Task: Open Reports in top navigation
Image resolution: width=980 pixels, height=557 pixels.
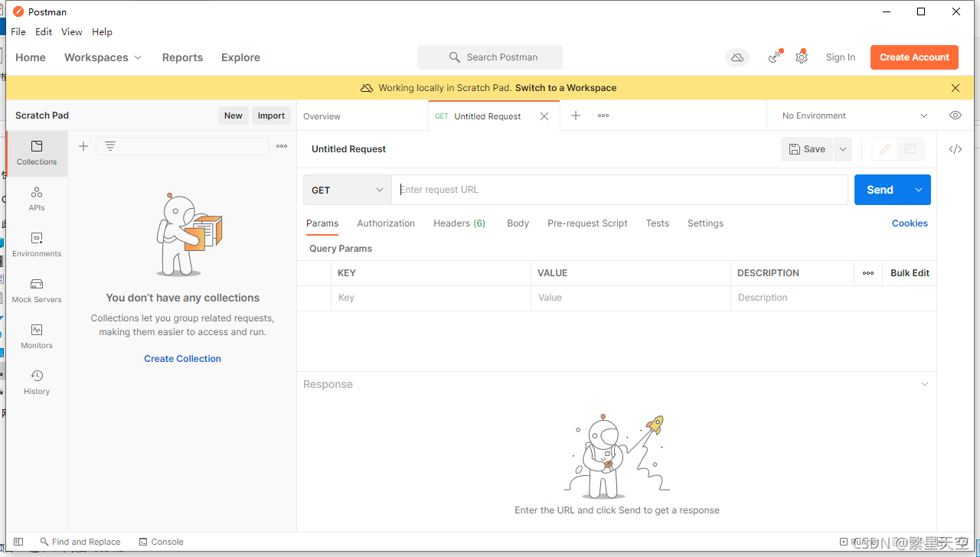Action: pyautogui.click(x=182, y=57)
